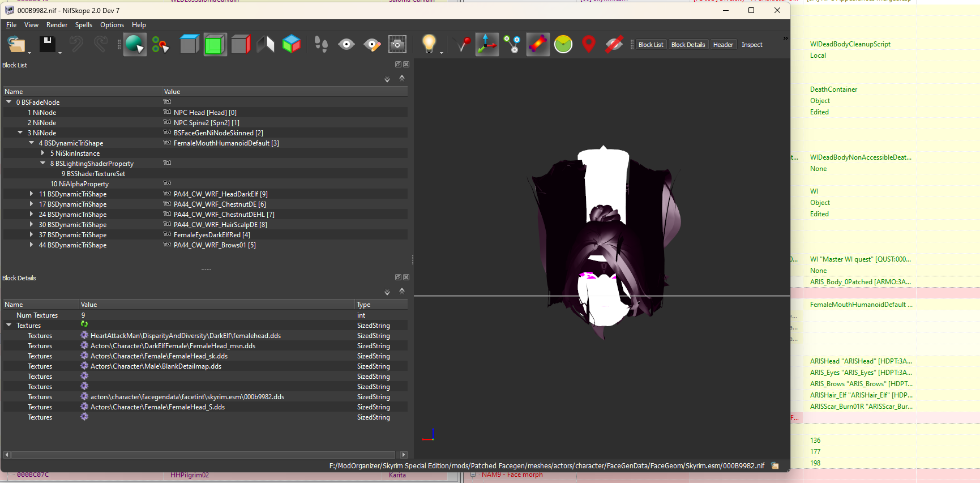Toggle the Inspect panel button

752,45
